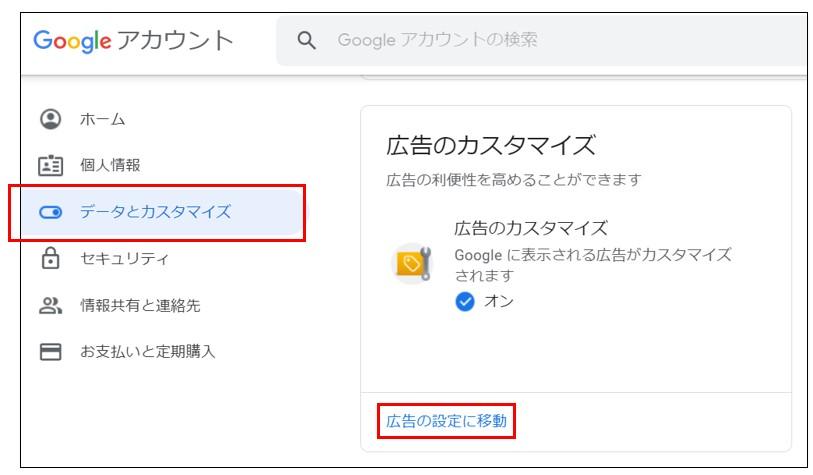The width and height of the screenshot is (813, 475).
Task: Click the 広告のカスタマイズ card heading
Action: [490, 145]
